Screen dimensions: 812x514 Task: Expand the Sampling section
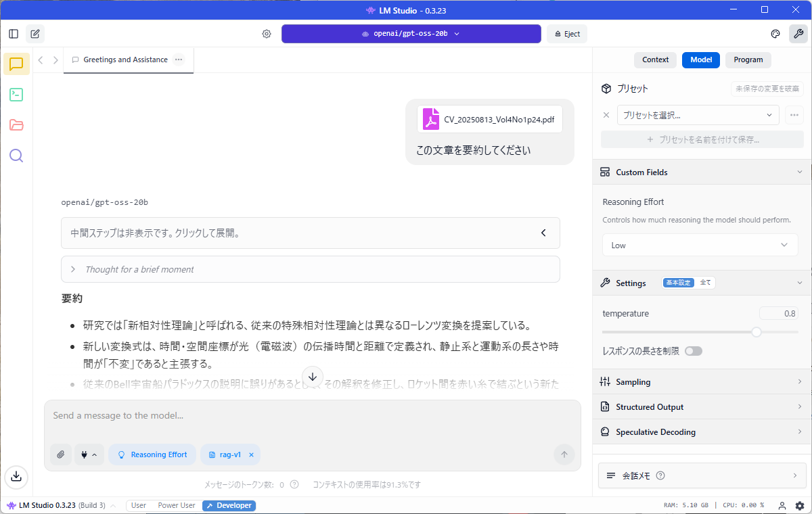pos(700,381)
